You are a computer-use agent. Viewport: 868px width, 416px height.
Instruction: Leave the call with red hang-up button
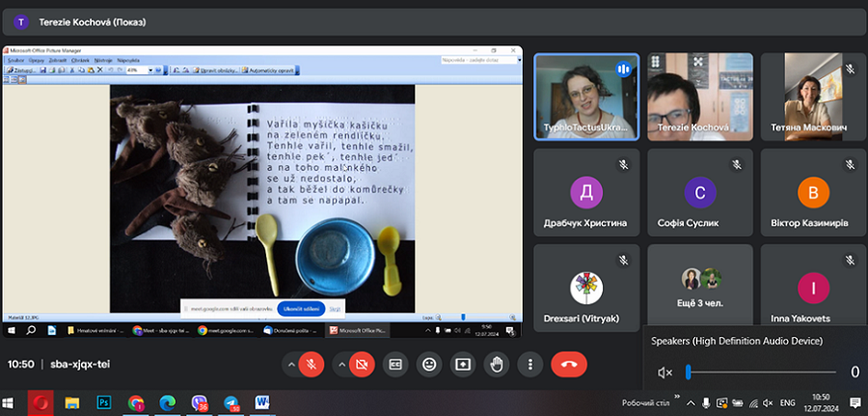(568, 365)
